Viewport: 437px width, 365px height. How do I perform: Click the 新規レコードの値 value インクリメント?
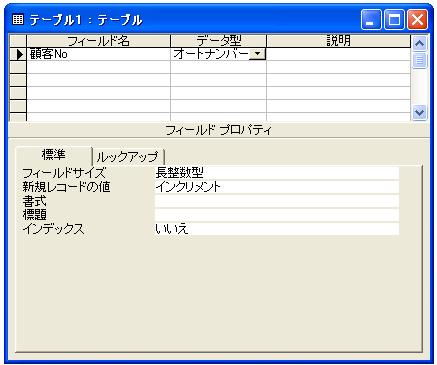click(277, 187)
